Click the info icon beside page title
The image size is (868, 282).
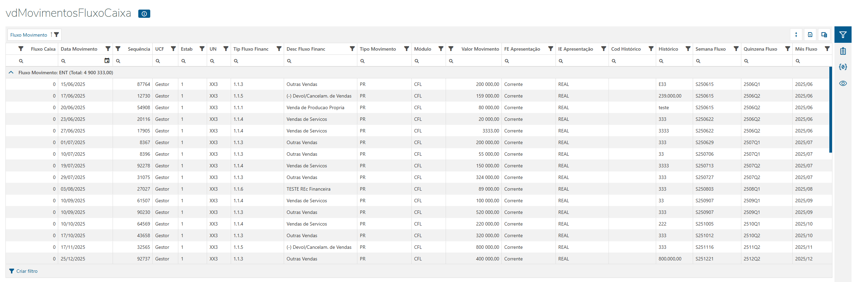(144, 14)
